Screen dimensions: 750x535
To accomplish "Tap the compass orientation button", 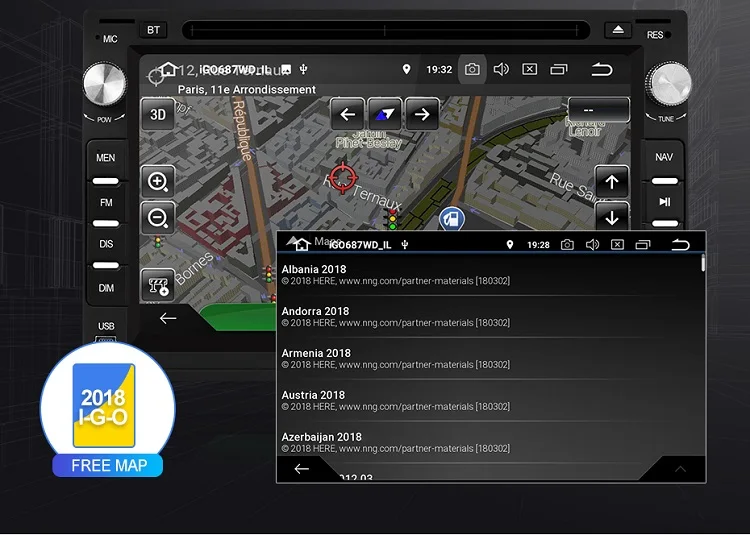I will pos(384,114).
